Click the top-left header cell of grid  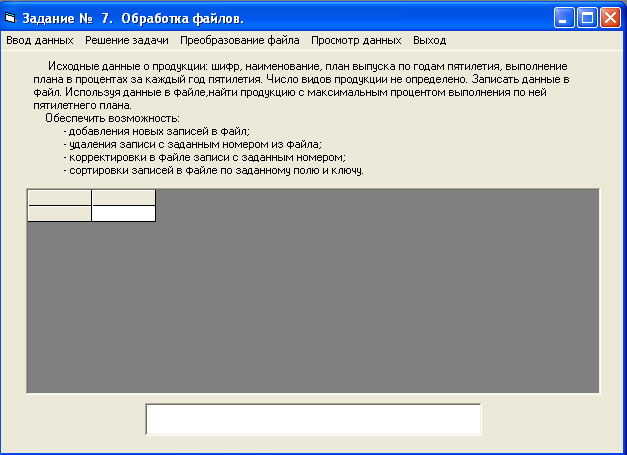60,198
